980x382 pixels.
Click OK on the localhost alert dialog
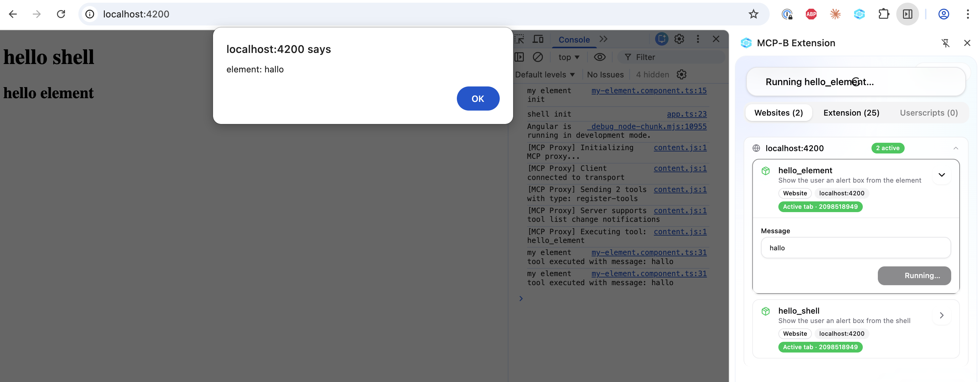point(478,98)
